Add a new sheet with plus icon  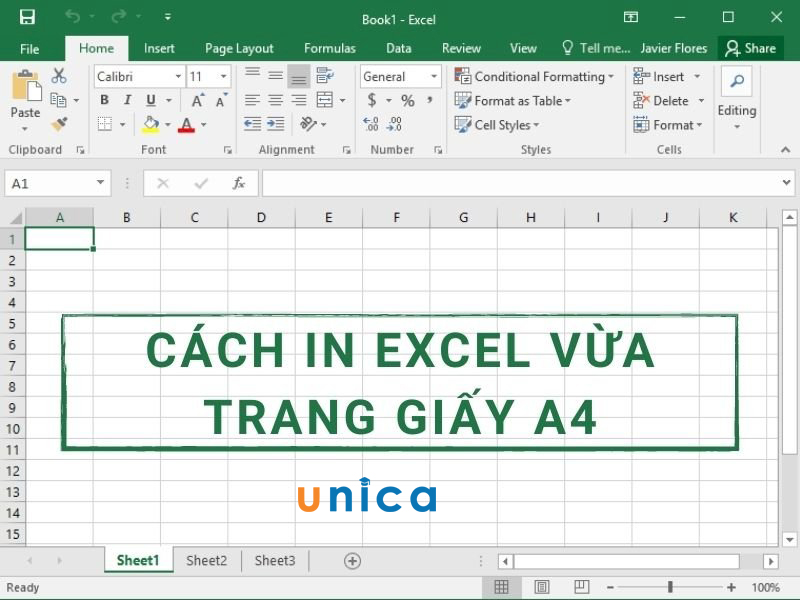point(352,561)
